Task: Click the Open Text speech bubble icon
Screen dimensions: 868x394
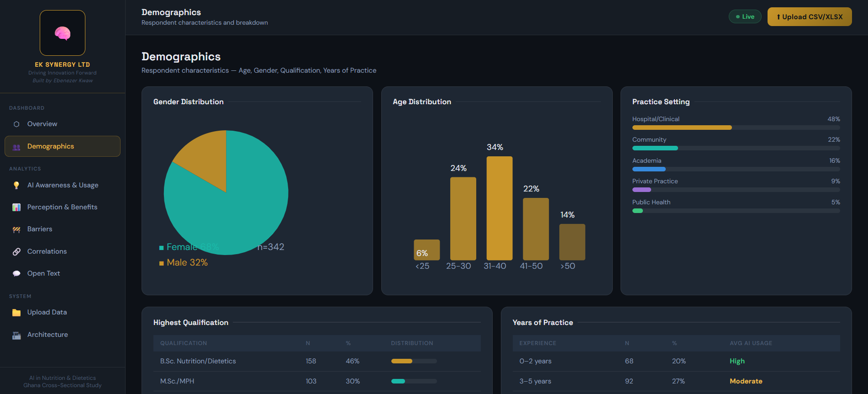Action: [16, 273]
